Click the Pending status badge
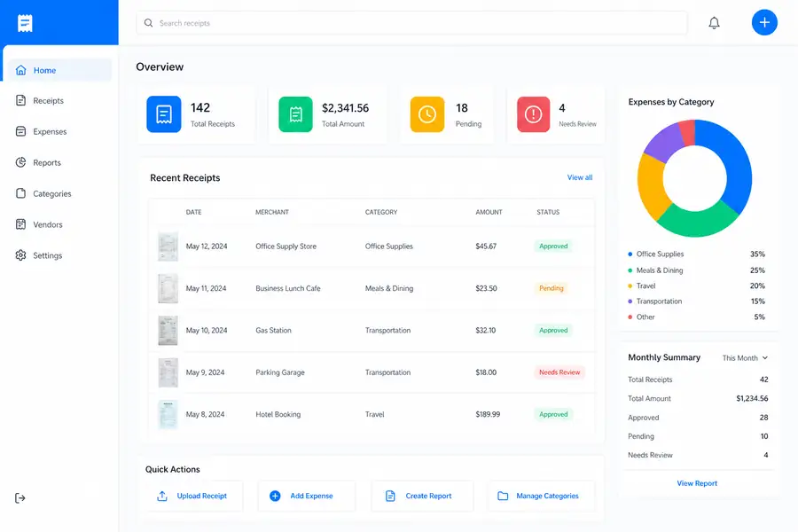The height and width of the screenshot is (532, 798). (552, 288)
